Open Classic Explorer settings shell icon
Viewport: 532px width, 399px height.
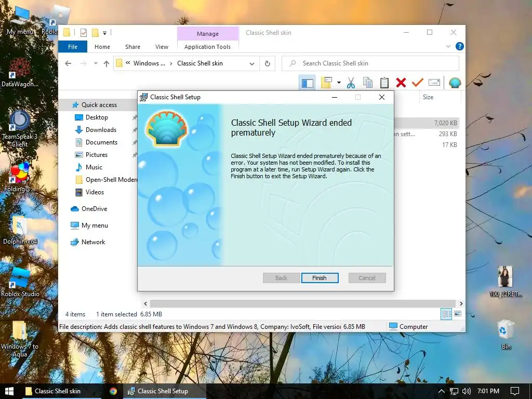(455, 83)
